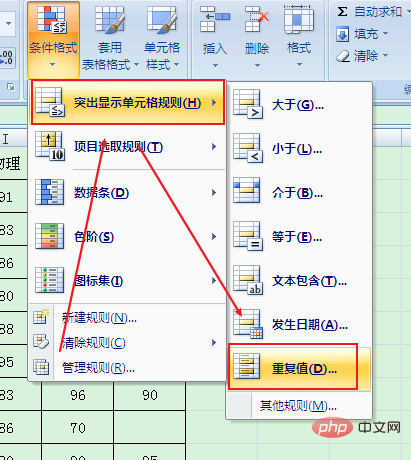The width and height of the screenshot is (411, 460).
Task: Select 小于(L)... rule
Action: tap(299, 148)
